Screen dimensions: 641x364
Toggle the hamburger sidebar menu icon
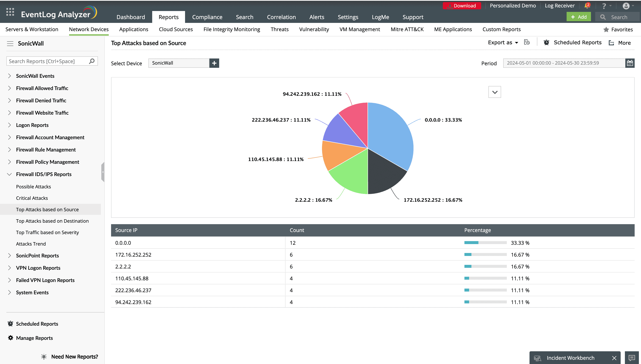(x=10, y=43)
